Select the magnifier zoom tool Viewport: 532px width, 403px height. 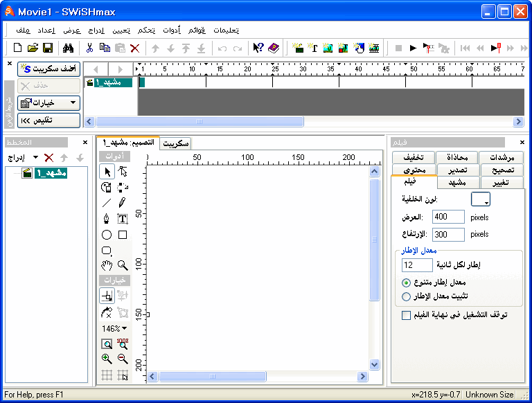pyautogui.click(x=123, y=266)
